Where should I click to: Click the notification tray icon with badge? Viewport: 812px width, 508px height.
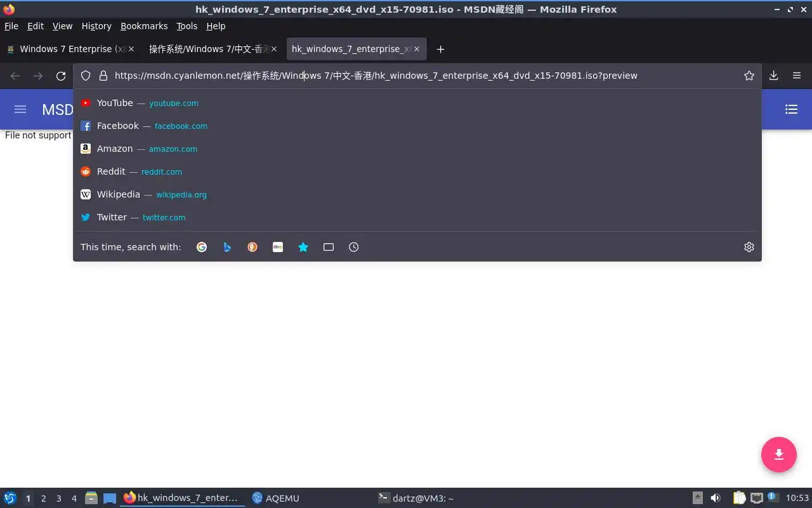coord(773,497)
